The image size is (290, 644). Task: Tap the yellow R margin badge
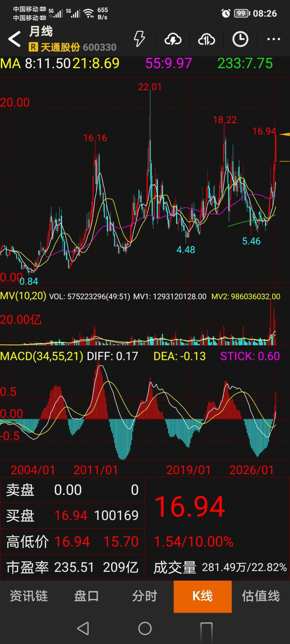coord(33,47)
